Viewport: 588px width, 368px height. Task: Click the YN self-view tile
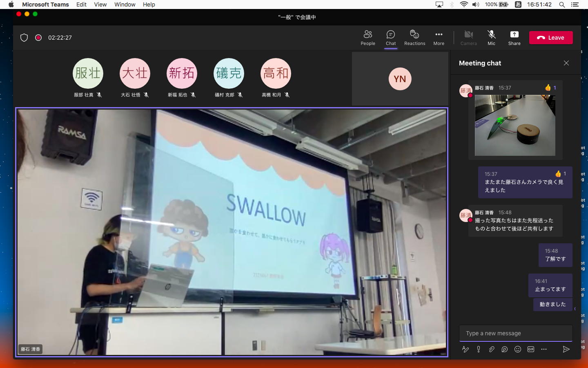(400, 79)
